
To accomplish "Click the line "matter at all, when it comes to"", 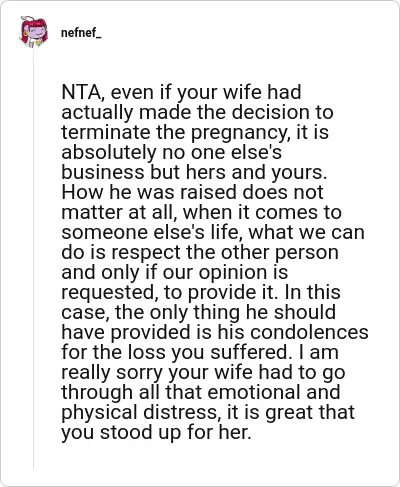I will (x=201, y=212).
